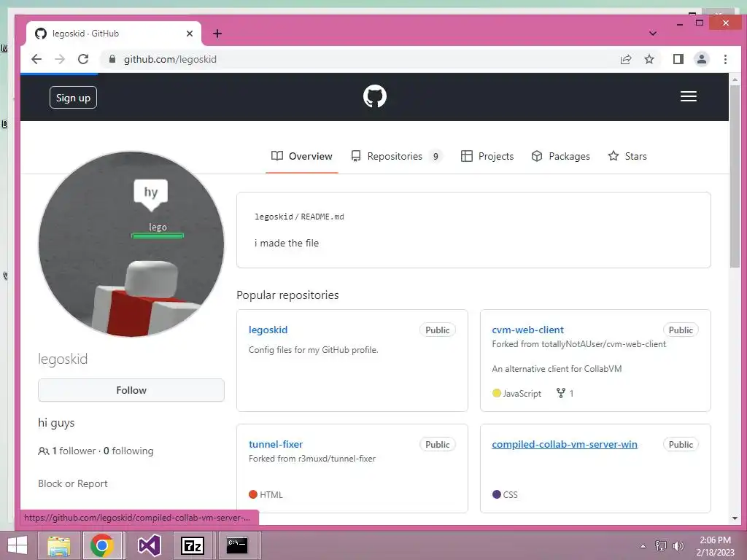747x560 pixels.
Task: Open the cvm-web-client repository link
Action: click(x=527, y=330)
